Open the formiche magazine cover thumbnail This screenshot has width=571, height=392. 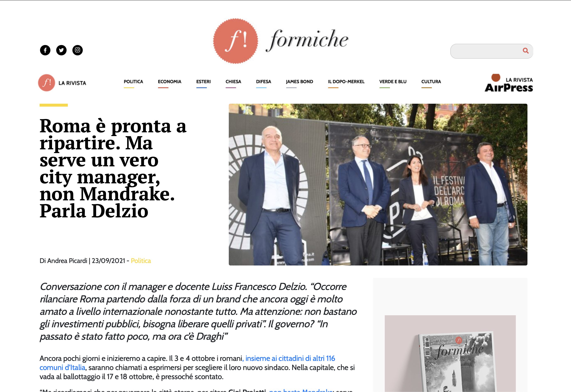[450, 354]
